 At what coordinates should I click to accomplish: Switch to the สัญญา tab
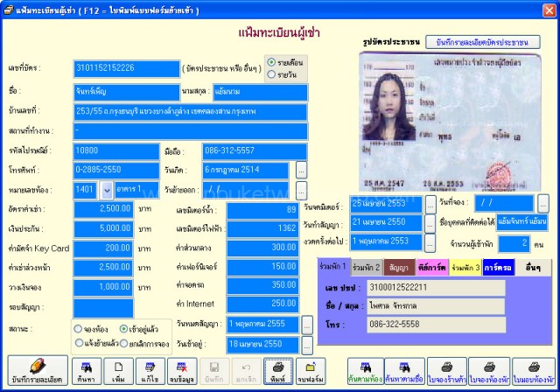click(x=399, y=268)
